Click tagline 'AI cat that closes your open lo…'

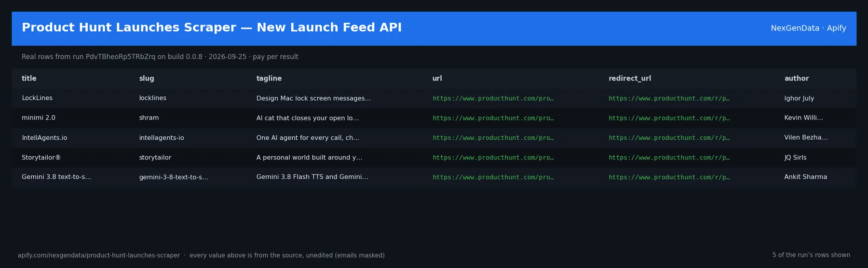(x=308, y=118)
